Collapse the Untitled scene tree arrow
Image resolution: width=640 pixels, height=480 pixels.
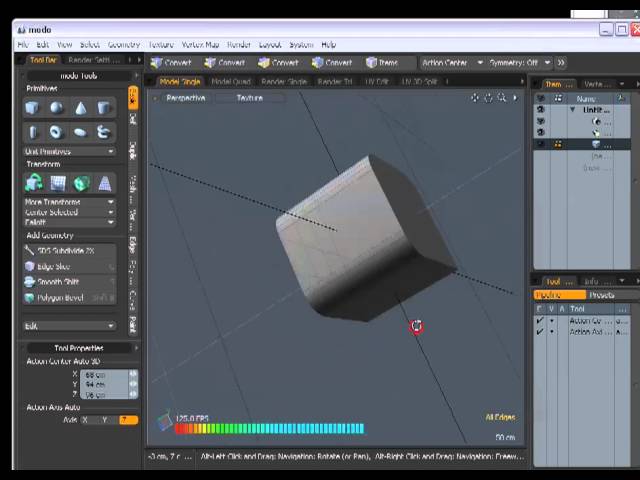pyautogui.click(x=572, y=110)
